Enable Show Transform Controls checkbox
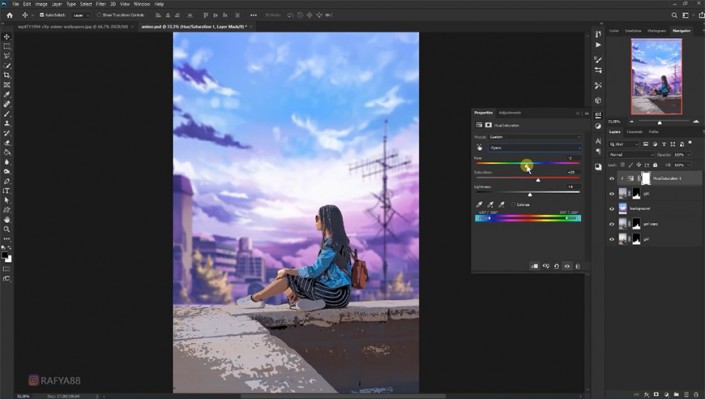Screen dimensions: 705x399 tap(99, 15)
